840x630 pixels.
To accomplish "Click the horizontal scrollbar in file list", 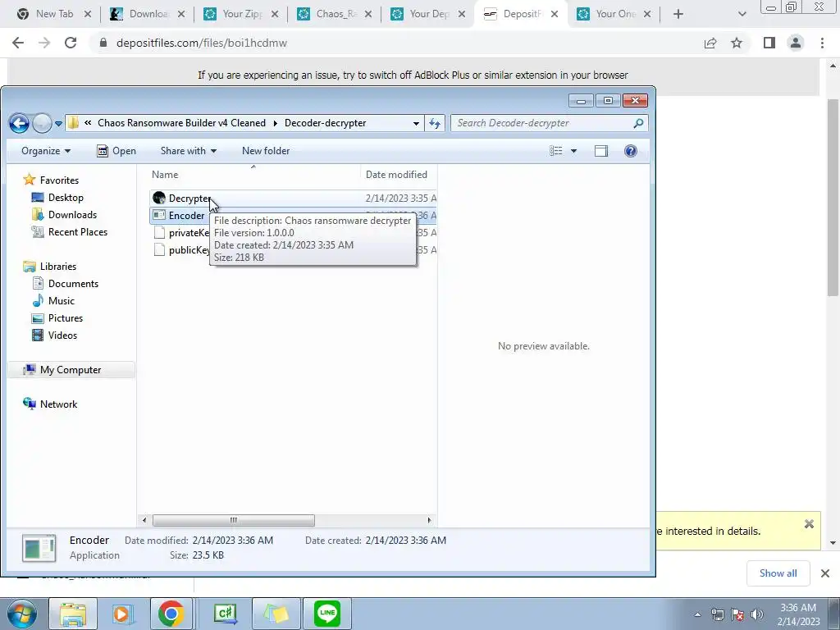I will (234, 520).
